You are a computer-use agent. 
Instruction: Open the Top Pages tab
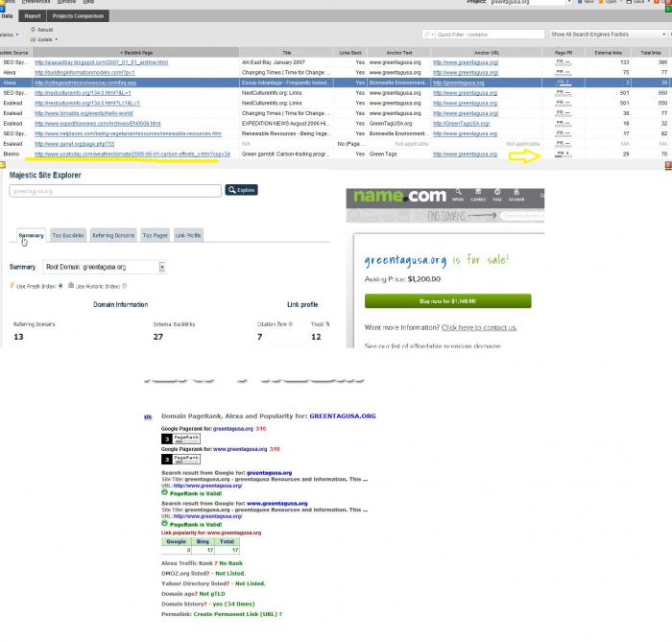tap(156, 235)
